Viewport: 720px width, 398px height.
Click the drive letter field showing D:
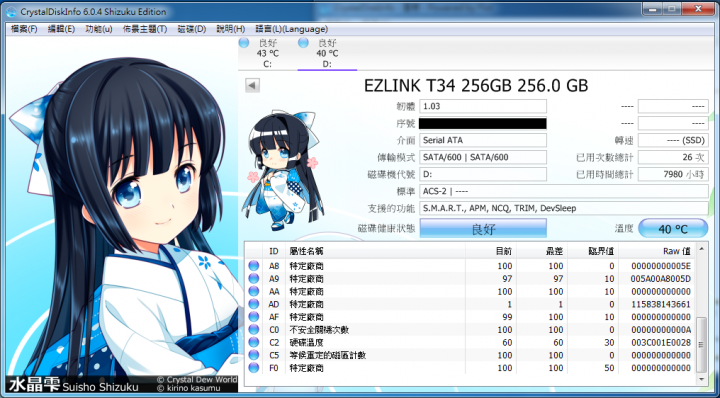(x=483, y=174)
